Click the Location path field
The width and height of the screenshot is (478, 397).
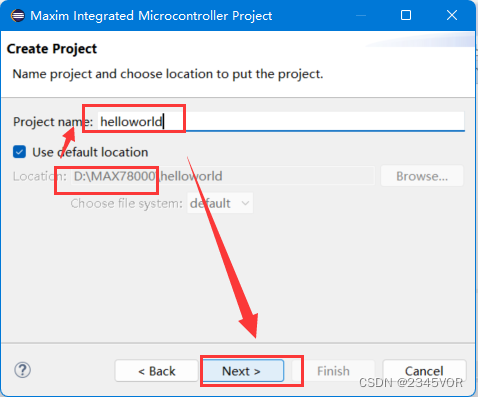click(x=222, y=176)
